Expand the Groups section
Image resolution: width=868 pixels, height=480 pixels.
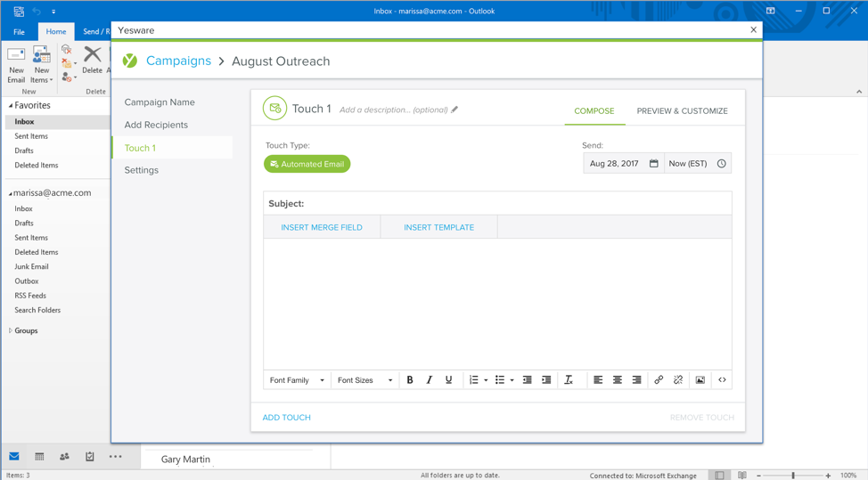[10, 330]
